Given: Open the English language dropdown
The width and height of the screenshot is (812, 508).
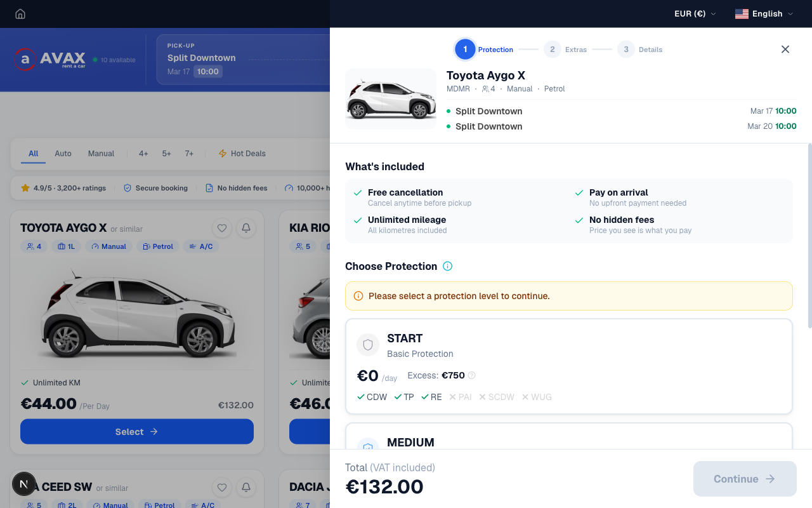Looking at the screenshot, I should pyautogui.click(x=764, y=14).
